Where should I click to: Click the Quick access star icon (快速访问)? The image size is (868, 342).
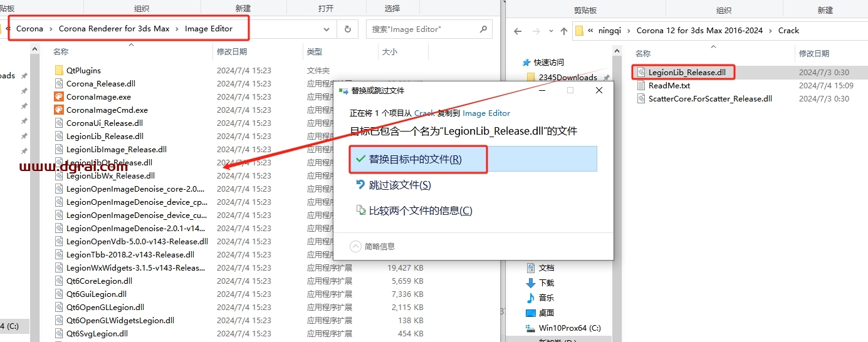(x=526, y=63)
